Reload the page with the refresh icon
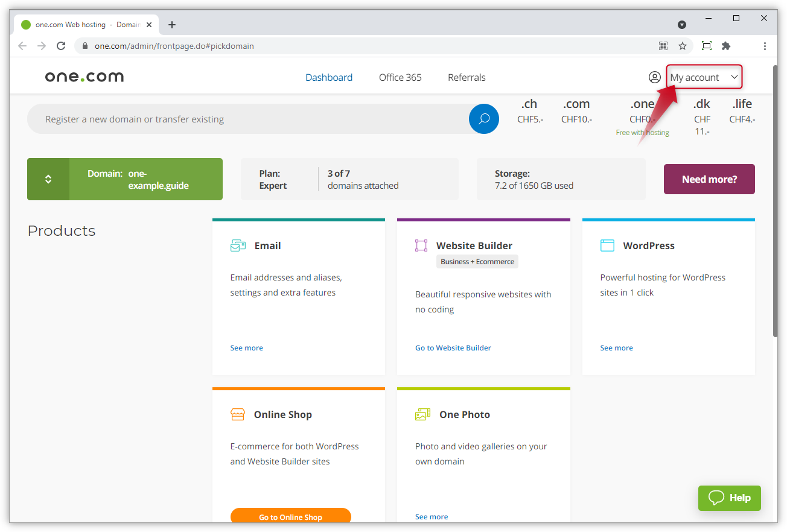 pos(61,46)
